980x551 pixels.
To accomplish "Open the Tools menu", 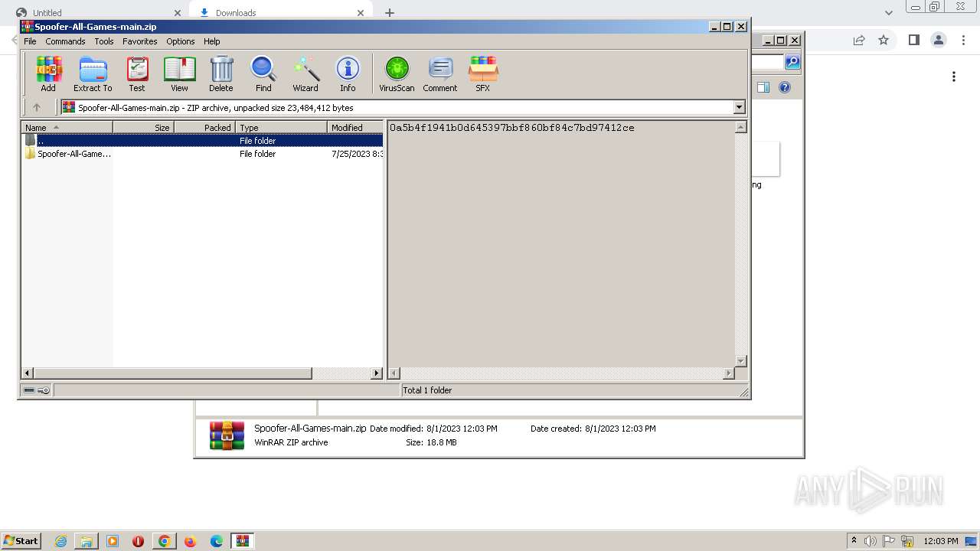I will coord(104,41).
